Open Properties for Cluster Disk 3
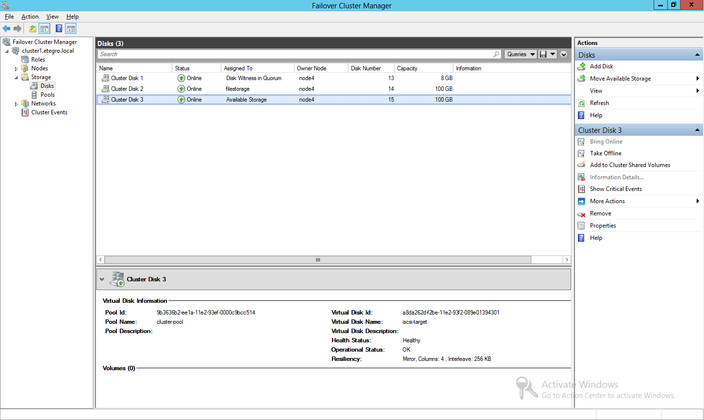The height and width of the screenshot is (420, 704). [x=603, y=225]
